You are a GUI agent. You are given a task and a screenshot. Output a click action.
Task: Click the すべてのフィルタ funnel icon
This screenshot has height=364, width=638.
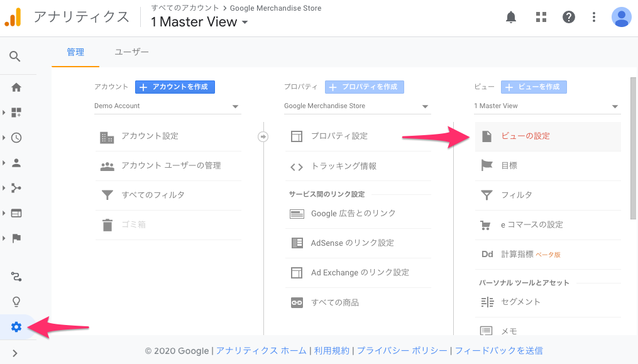point(107,195)
